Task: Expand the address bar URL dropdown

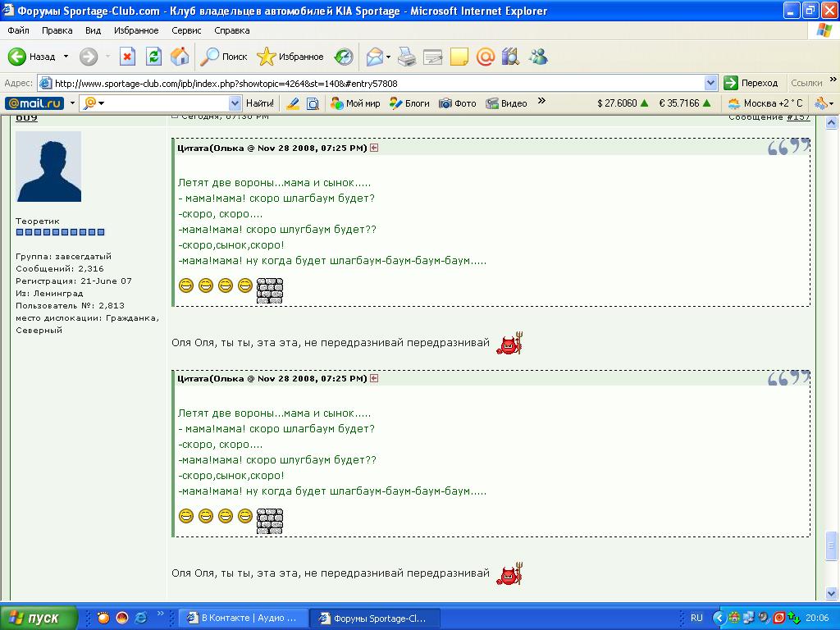Action: [710, 83]
